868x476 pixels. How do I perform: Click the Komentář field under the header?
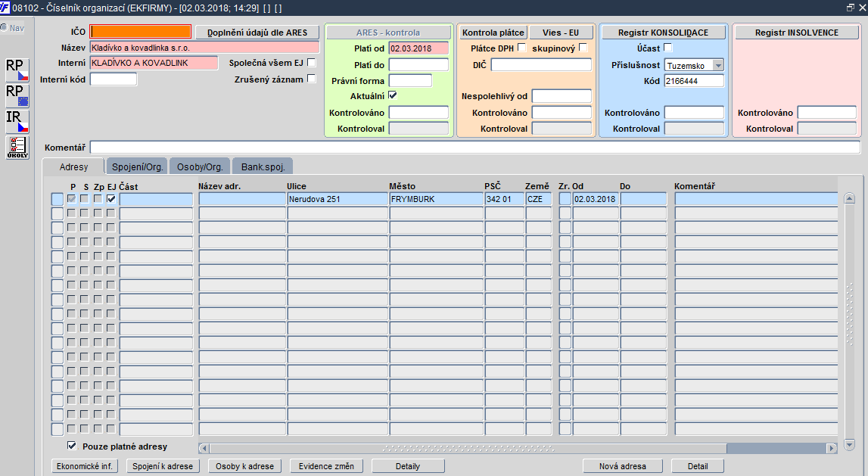[475, 148]
